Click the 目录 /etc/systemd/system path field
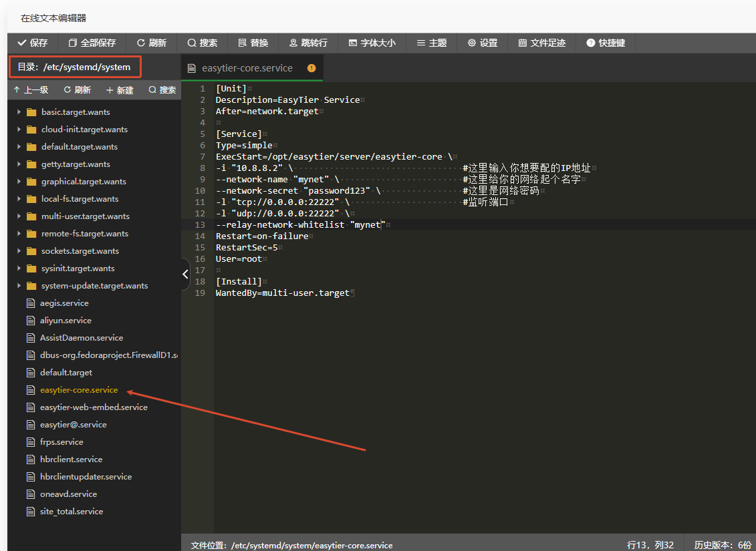 [x=75, y=67]
